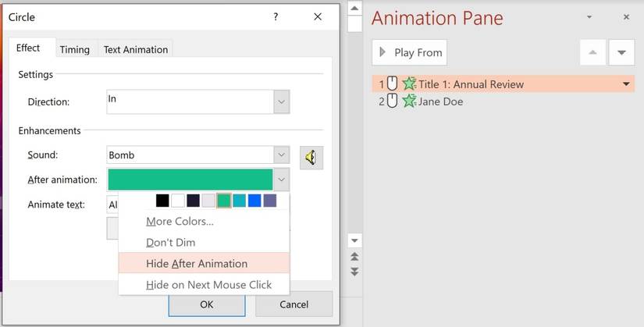This screenshot has height=327, width=644.
Task: Open the Text Animation tab
Action: (x=136, y=50)
